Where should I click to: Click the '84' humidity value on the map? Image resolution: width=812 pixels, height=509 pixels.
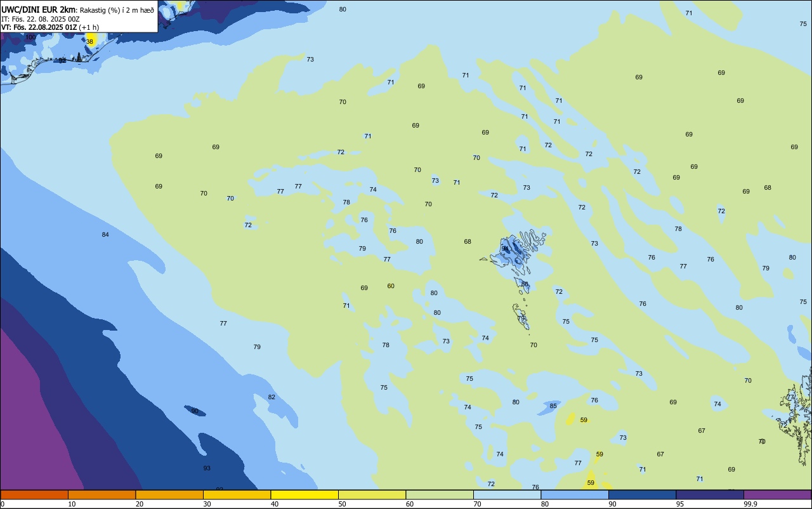(105, 235)
